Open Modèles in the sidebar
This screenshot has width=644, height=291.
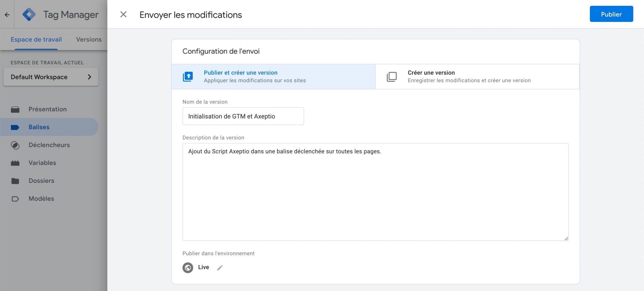pyautogui.click(x=49, y=198)
